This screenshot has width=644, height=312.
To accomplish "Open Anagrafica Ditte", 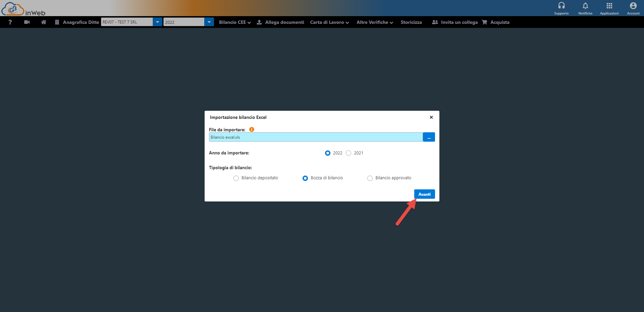I will coord(81,22).
